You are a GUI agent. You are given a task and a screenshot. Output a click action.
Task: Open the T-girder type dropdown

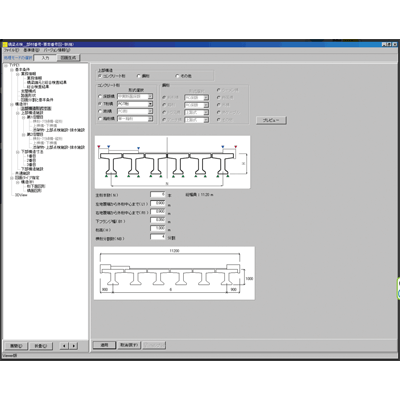[150, 104]
